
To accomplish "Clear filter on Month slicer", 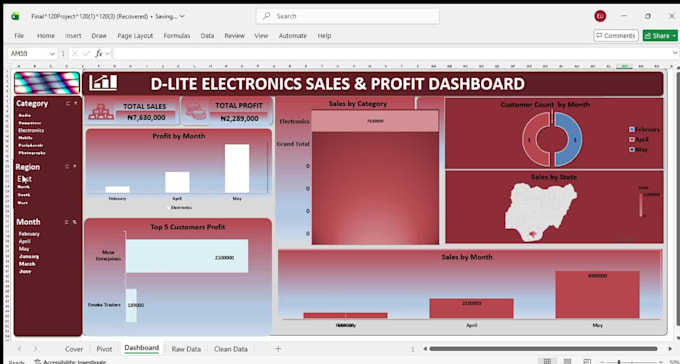I will 75,222.
